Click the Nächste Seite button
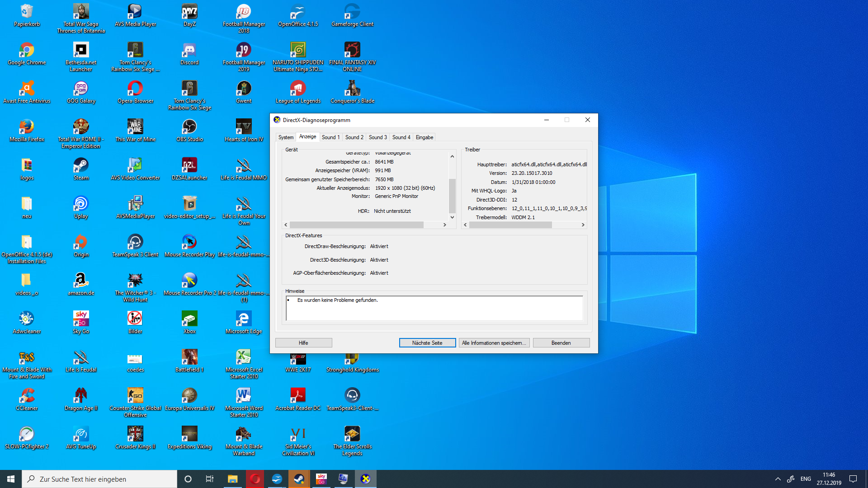The image size is (868, 488). point(427,343)
